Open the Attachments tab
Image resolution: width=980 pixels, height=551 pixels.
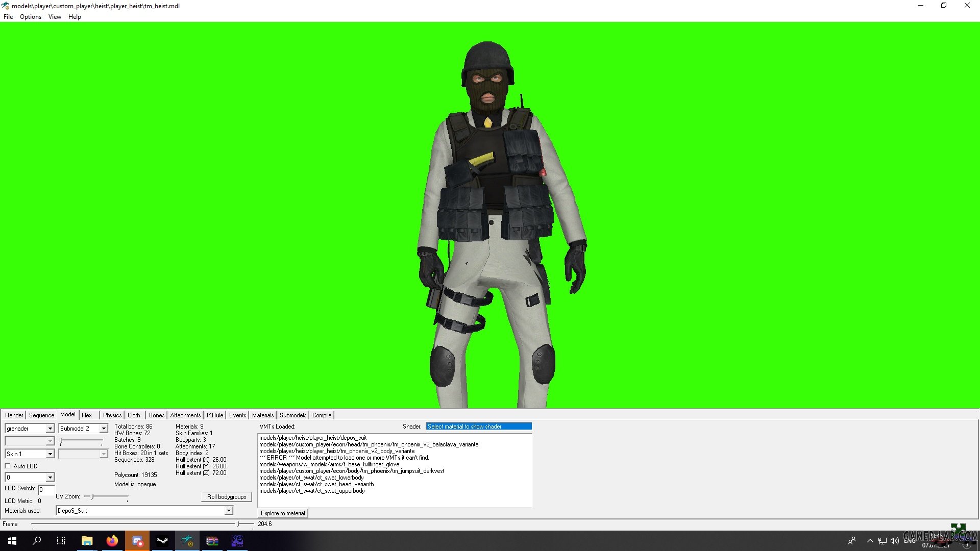click(x=185, y=415)
